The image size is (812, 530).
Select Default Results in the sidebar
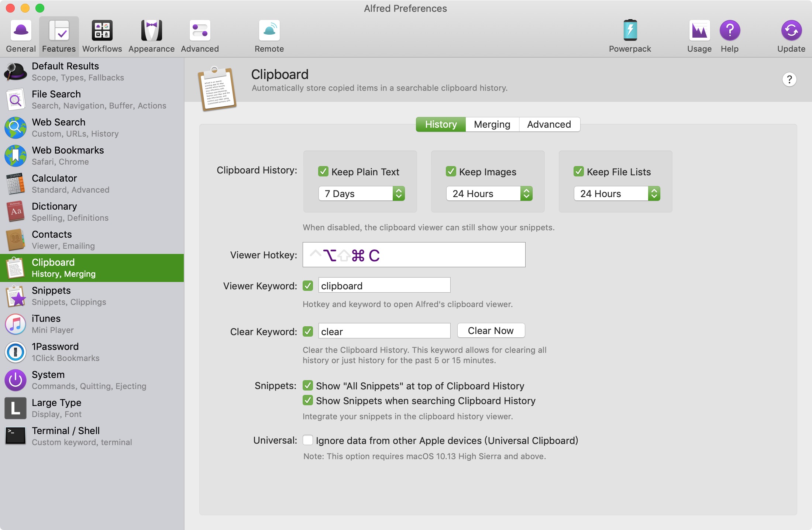tap(92, 72)
